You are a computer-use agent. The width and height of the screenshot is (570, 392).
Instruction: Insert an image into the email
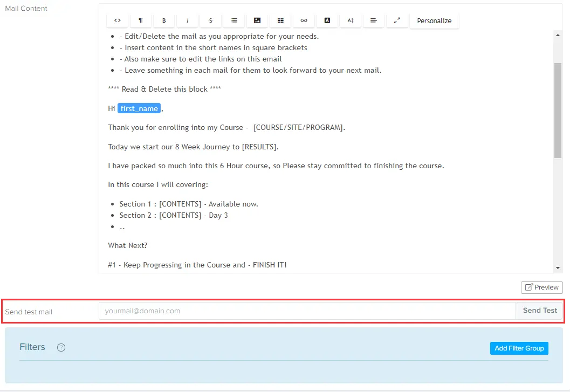(257, 20)
